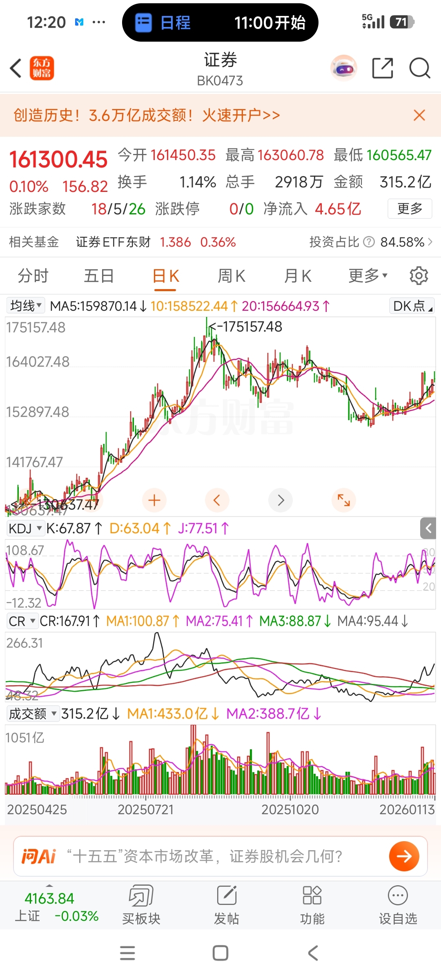This screenshot has width=441, height=980.
Task: Open 证券ETF东财 related fund
Action: (113, 242)
